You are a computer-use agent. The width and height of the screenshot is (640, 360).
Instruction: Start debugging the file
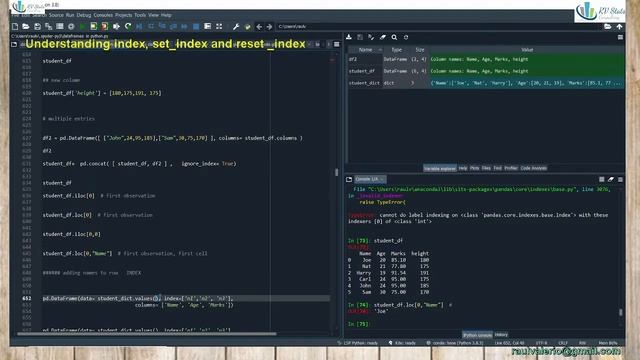click(139, 27)
